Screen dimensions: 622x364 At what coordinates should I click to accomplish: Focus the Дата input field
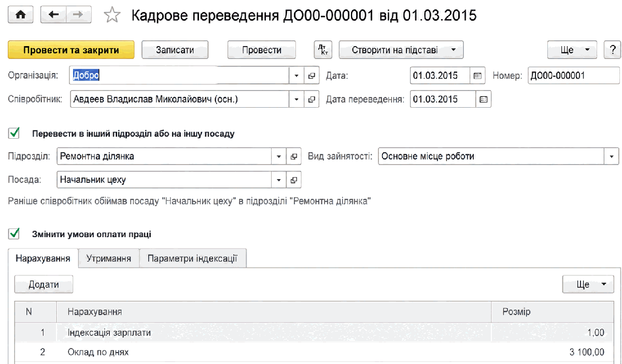coord(440,76)
